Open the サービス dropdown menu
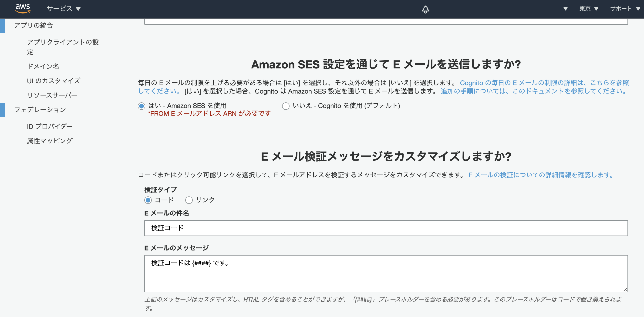Image resolution: width=644 pixels, height=317 pixels. coord(64,9)
